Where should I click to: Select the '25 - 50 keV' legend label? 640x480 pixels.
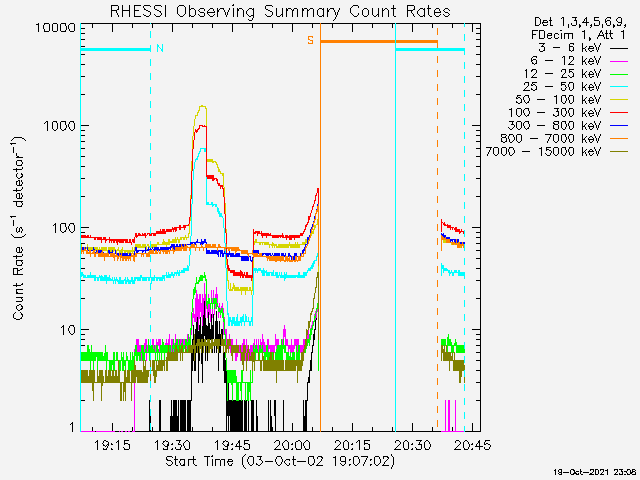coord(562,87)
